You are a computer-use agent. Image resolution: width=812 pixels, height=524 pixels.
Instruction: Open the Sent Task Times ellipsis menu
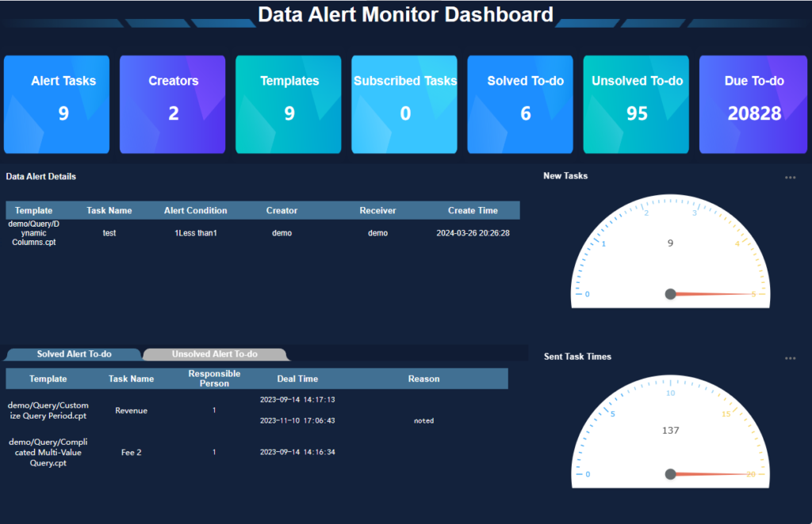pos(790,358)
